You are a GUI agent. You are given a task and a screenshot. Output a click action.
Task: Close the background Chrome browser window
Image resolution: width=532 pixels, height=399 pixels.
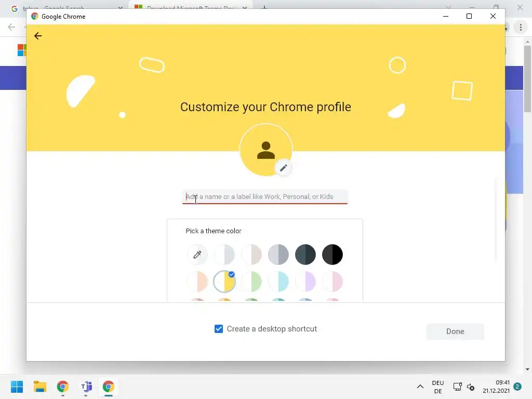(520, 7)
